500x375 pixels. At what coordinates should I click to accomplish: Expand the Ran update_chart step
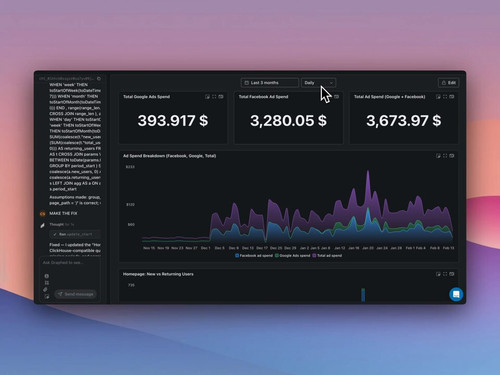coord(75,234)
